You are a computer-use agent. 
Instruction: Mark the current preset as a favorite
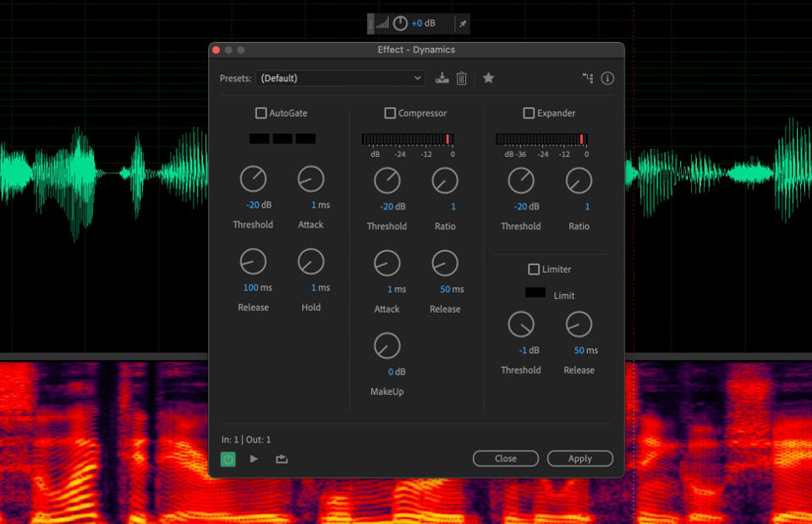click(x=488, y=77)
